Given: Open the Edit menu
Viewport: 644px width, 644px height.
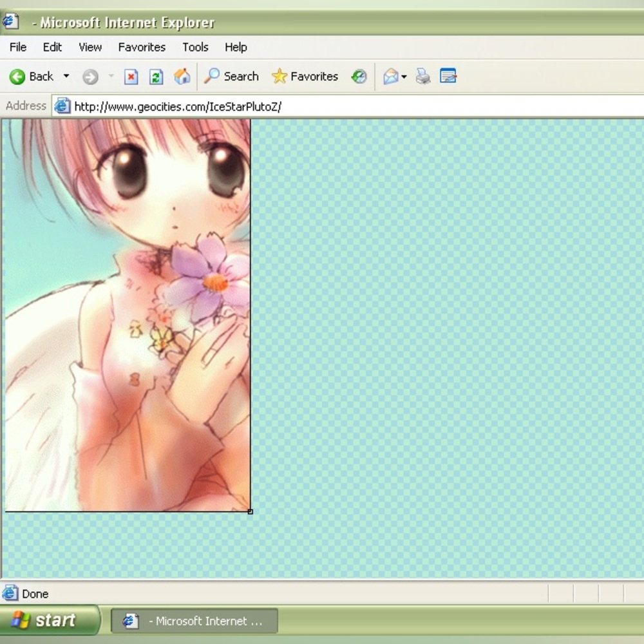Looking at the screenshot, I should pos(53,47).
